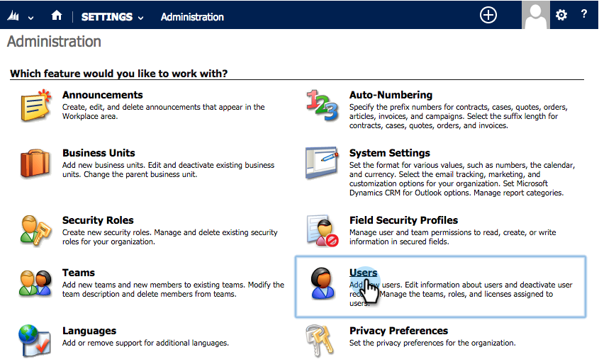This screenshot has height=364, width=599.
Task: Open the gear settings icon
Action: (x=561, y=16)
